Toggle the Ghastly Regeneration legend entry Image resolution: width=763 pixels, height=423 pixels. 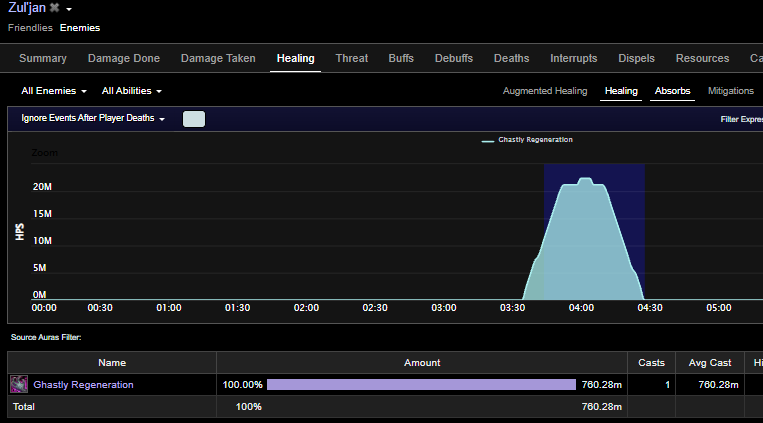click(527, 140)
